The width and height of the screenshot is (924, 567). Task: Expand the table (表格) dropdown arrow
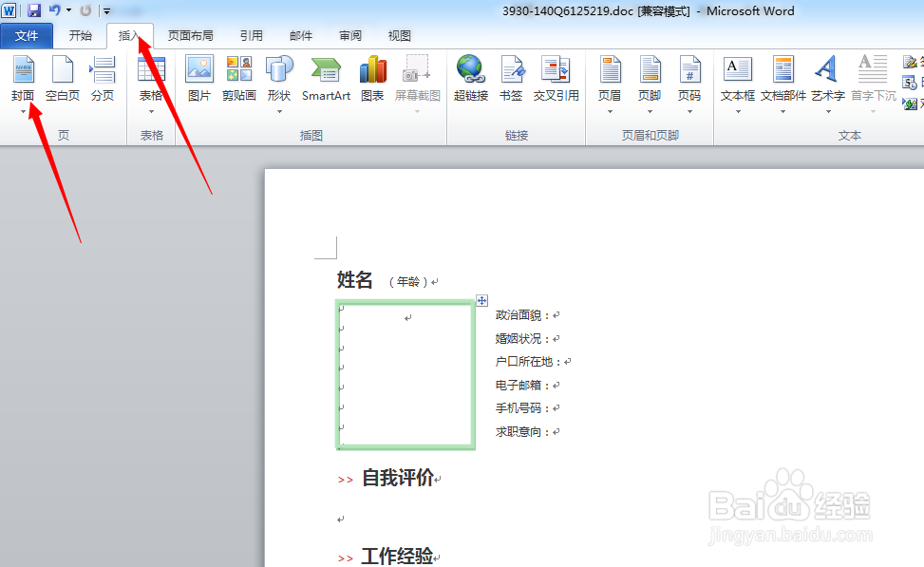point(151,111)
